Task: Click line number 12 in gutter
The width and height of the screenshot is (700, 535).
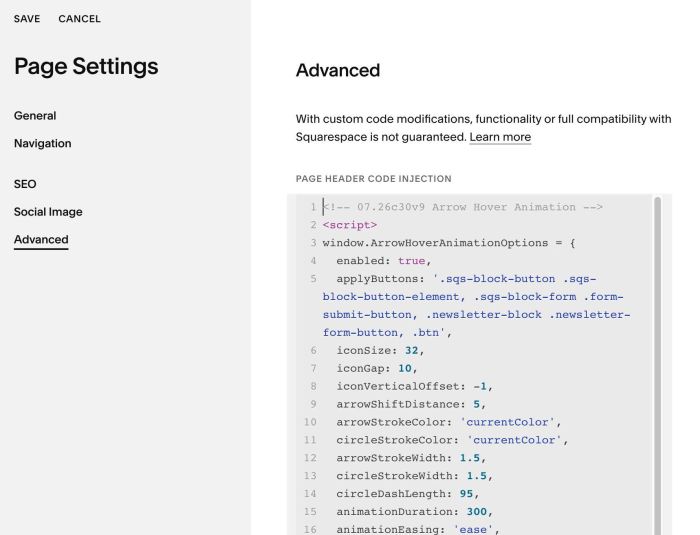Action: [310, 458]
